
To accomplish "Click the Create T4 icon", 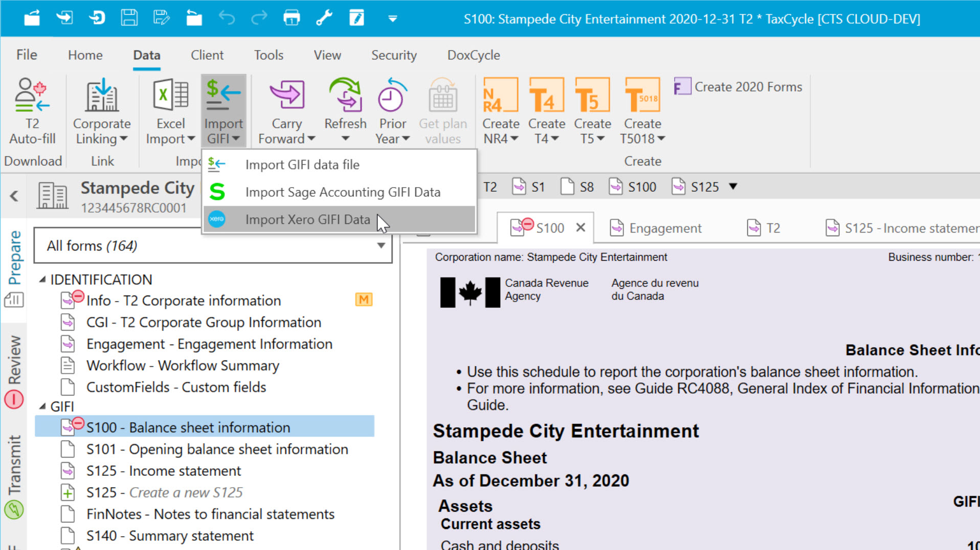I will coord(546,95).
